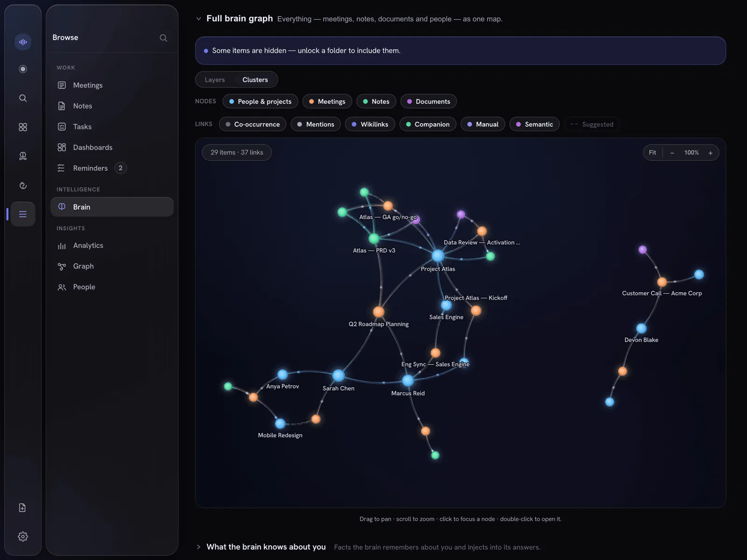
Task: Toggle Semantic link filter
Action: 534,124
